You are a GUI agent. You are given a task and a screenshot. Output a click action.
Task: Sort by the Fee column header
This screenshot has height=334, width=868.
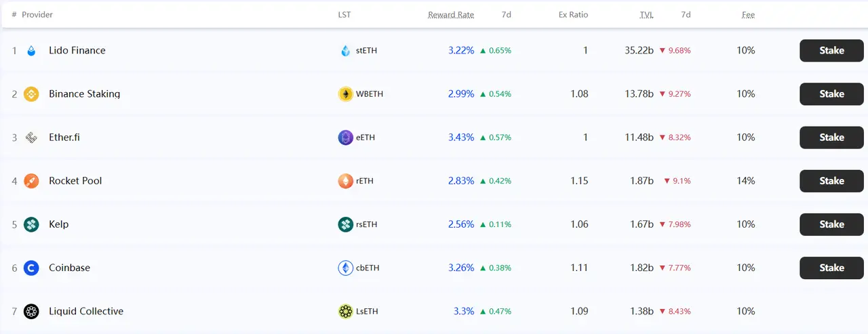(x=748, y=15)
